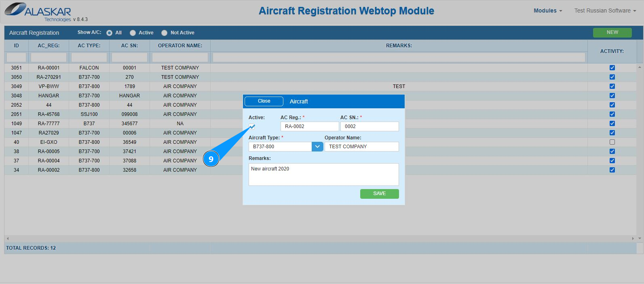Select the Not Active radio button
The image size is (644, 284).
tap(164, 33)
